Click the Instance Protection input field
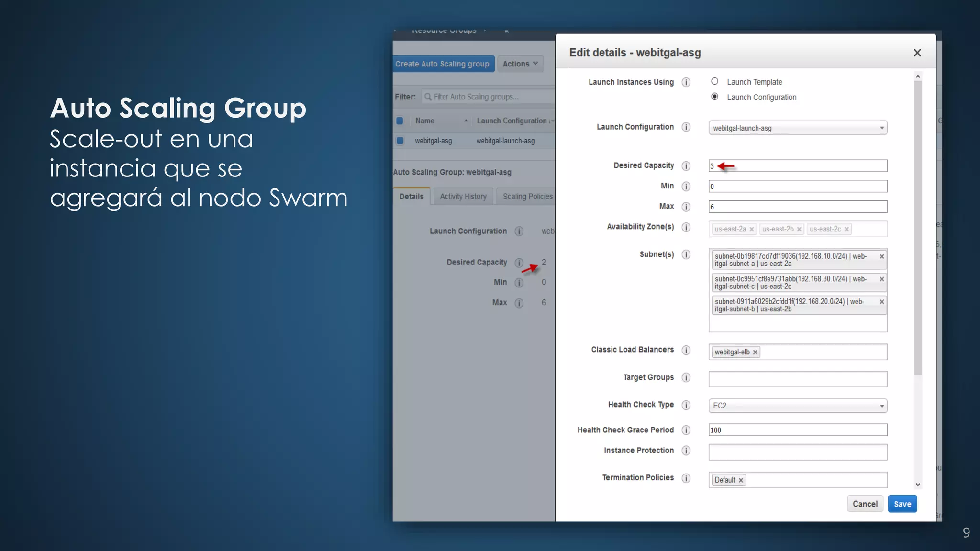This screenshot has height=551, width=980. tap(798, 452)
